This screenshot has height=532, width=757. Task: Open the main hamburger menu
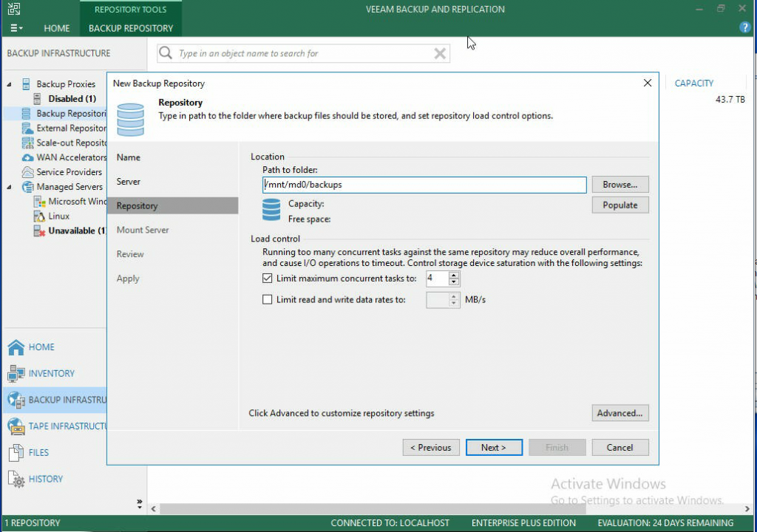click(16, 28)
